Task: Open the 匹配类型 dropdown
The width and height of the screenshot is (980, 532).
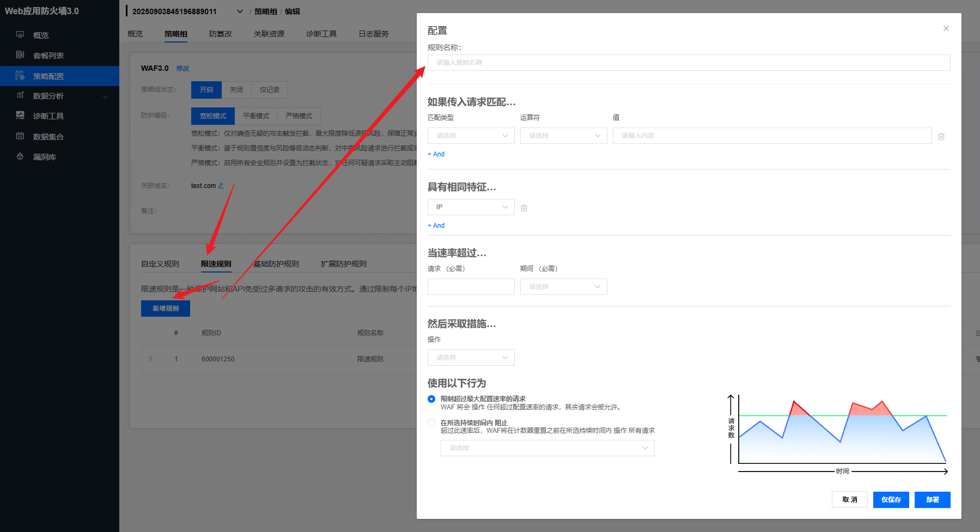Action: [471, 136]
